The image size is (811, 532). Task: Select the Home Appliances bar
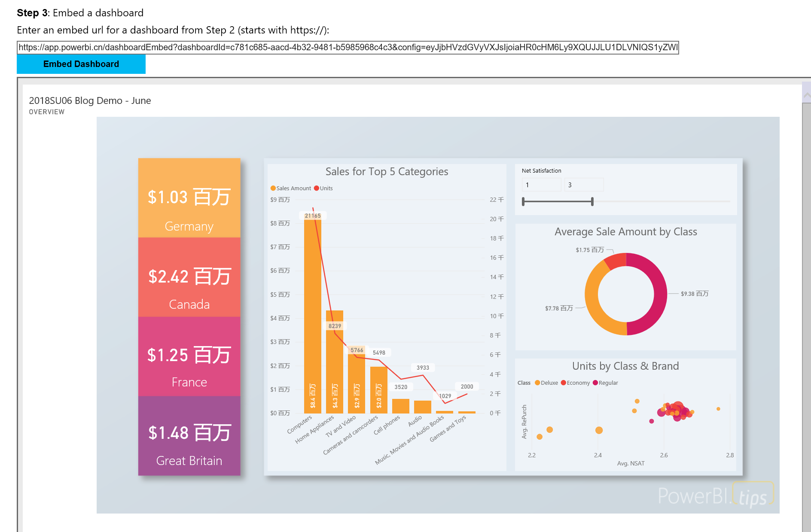coord(335,361)
